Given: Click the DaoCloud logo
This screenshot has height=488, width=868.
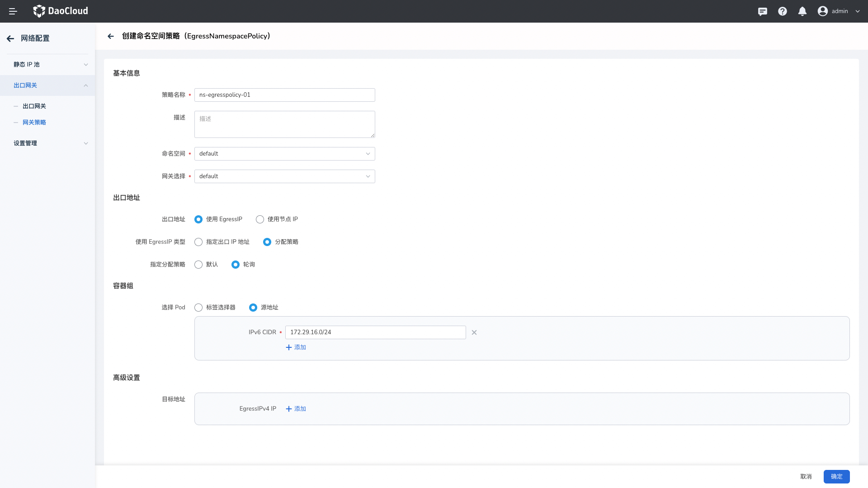Looking at the screenshot, I should tap(61, 11).
